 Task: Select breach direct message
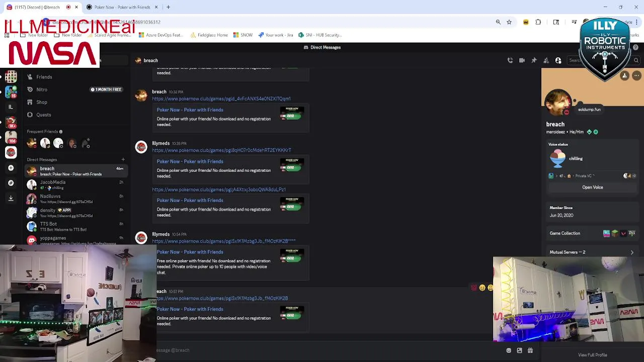coord(76,171)
